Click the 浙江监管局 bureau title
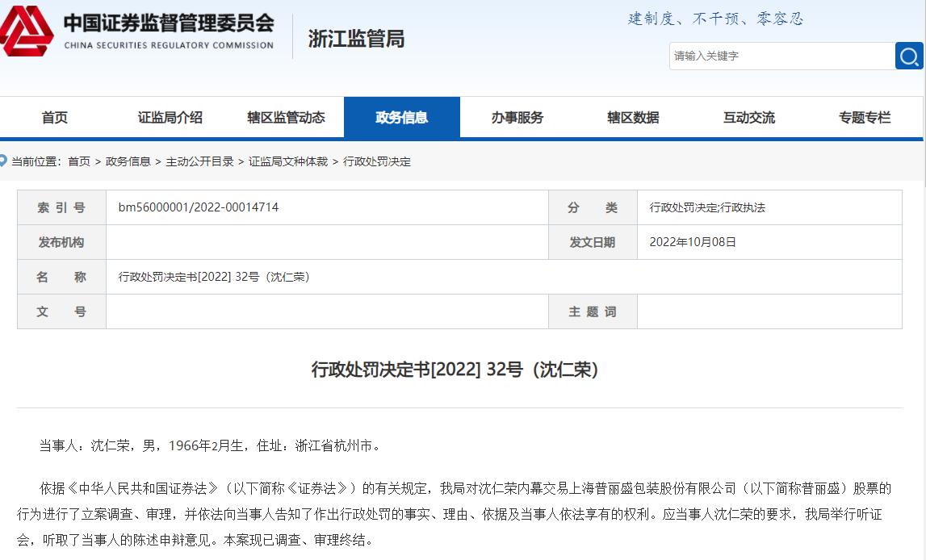926x560 pixels. point(356,39)
